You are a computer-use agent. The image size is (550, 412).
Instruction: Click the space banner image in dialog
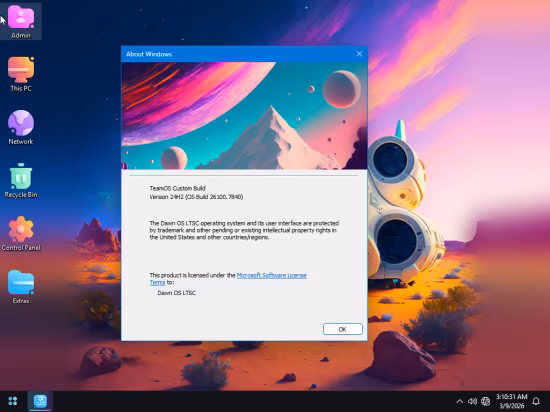coord(244,116)
